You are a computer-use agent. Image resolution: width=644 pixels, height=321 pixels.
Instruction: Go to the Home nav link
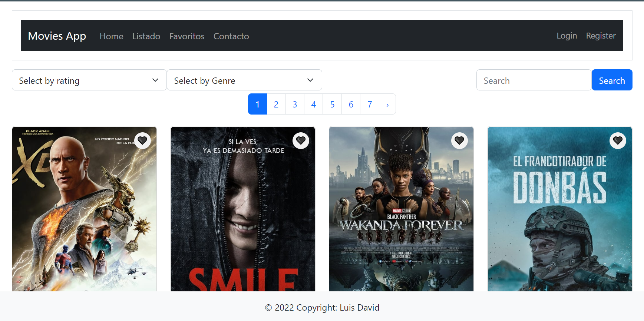click(x=111, y=36)
